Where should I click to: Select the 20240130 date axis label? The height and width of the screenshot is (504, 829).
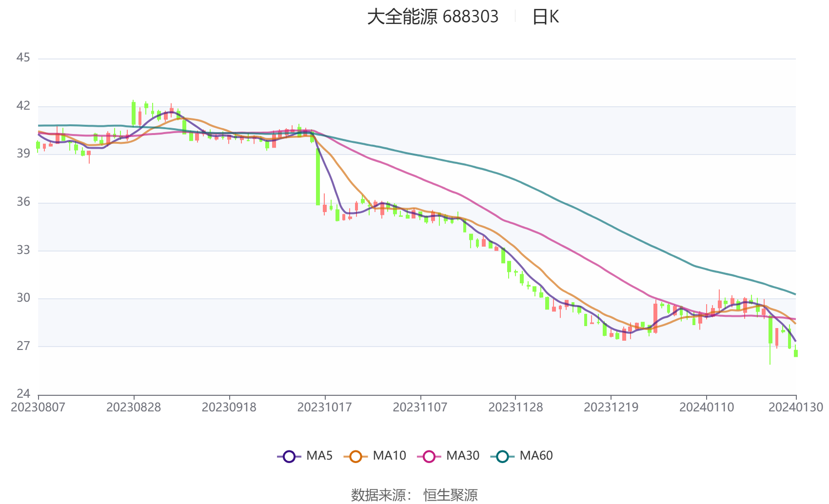pos(796,407)
